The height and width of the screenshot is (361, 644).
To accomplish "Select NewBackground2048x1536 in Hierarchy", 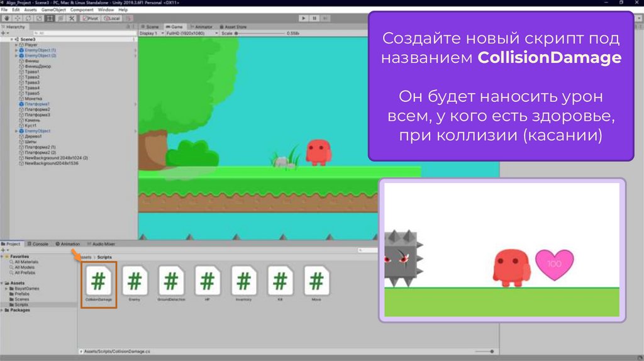I will coord(51,164).
